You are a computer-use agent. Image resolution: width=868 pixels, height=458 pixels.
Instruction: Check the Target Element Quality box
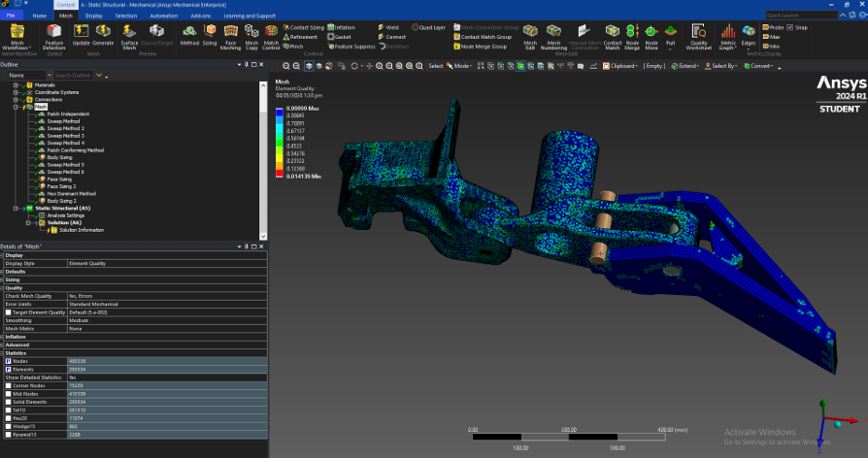coord(8,312)
